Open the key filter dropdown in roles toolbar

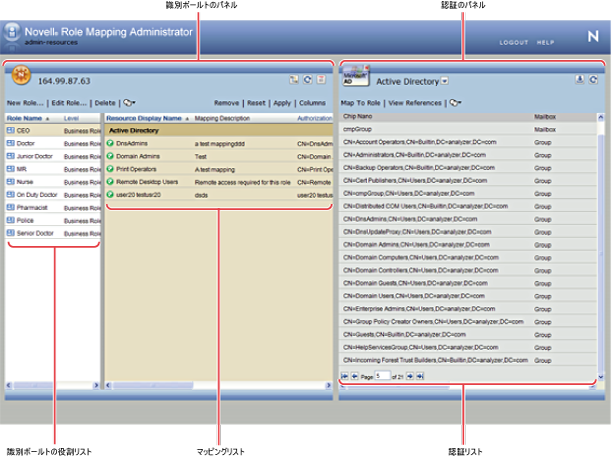pyautogui.click(x=129, y=103)
